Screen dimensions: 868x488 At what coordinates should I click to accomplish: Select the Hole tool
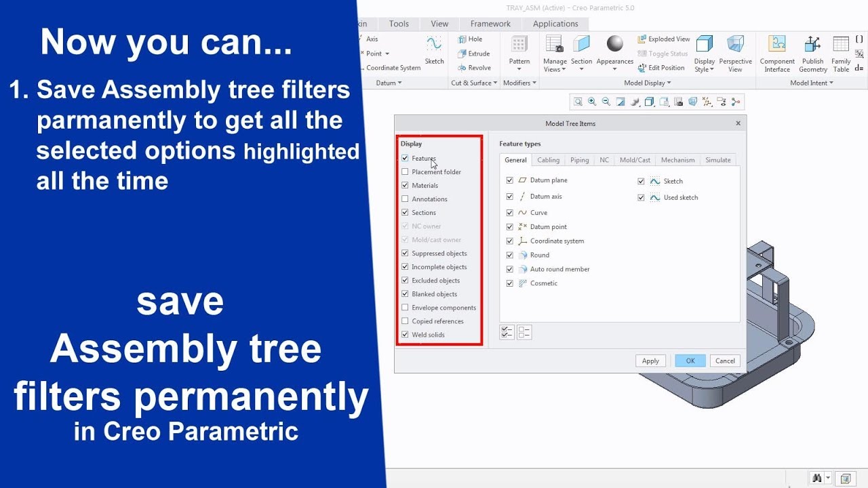pos(470,39)
